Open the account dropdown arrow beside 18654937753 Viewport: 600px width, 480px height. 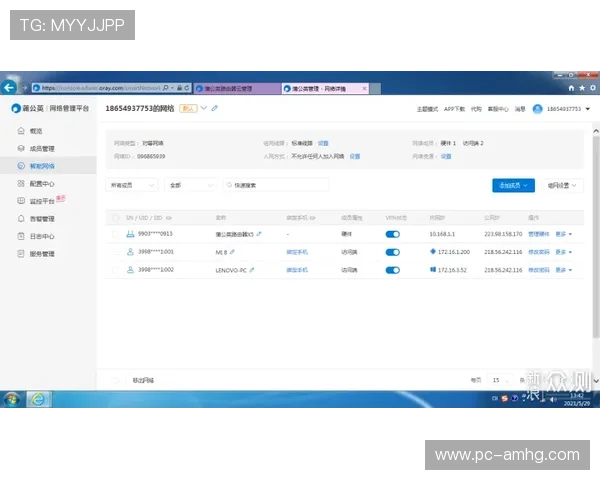(x=588, y=109)
